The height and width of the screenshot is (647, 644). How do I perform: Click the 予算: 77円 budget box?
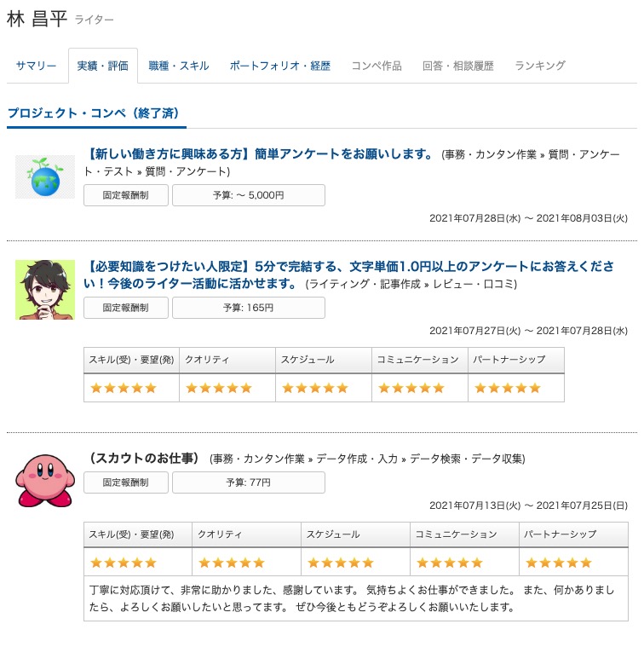[x=249, y=482]
